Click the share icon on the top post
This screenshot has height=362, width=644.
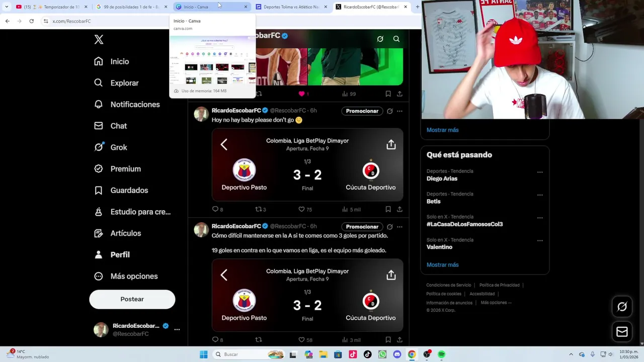coord(399,94)
